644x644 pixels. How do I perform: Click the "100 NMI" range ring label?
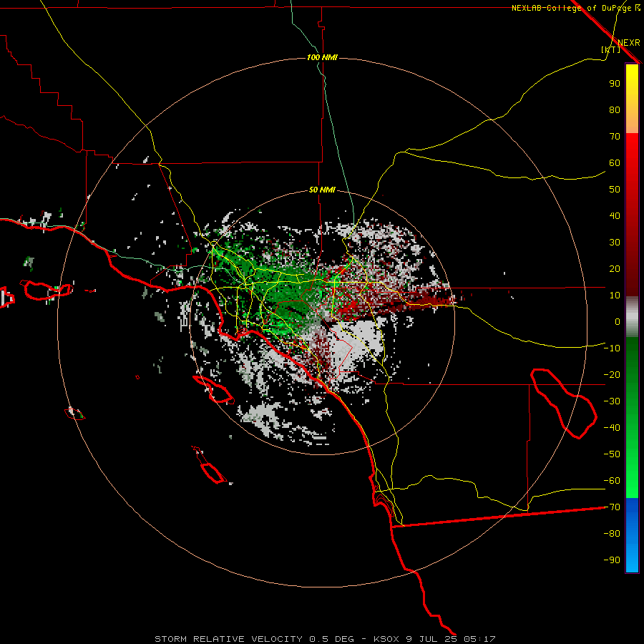point(322,57)
